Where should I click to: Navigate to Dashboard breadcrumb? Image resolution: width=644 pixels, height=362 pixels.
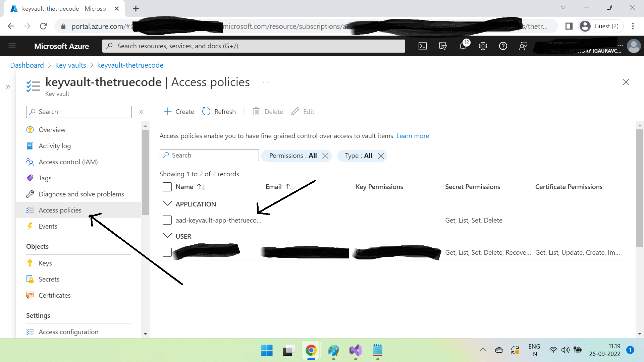coord(27,65)
